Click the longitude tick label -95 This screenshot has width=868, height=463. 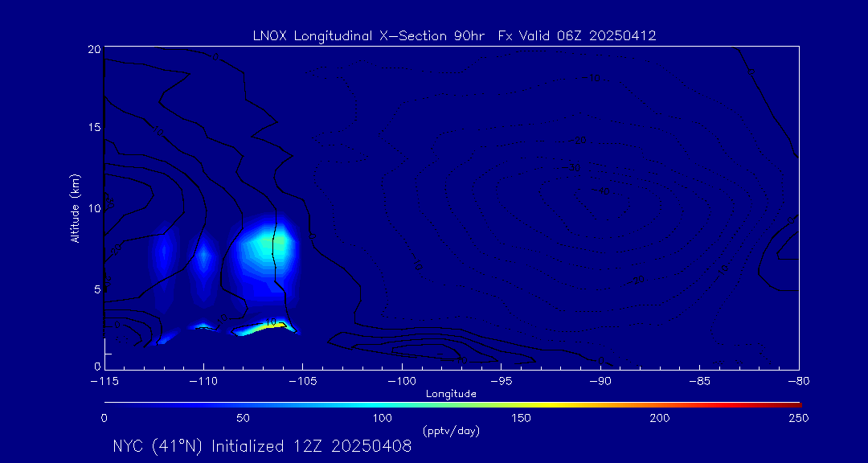[x=501, y=382]
